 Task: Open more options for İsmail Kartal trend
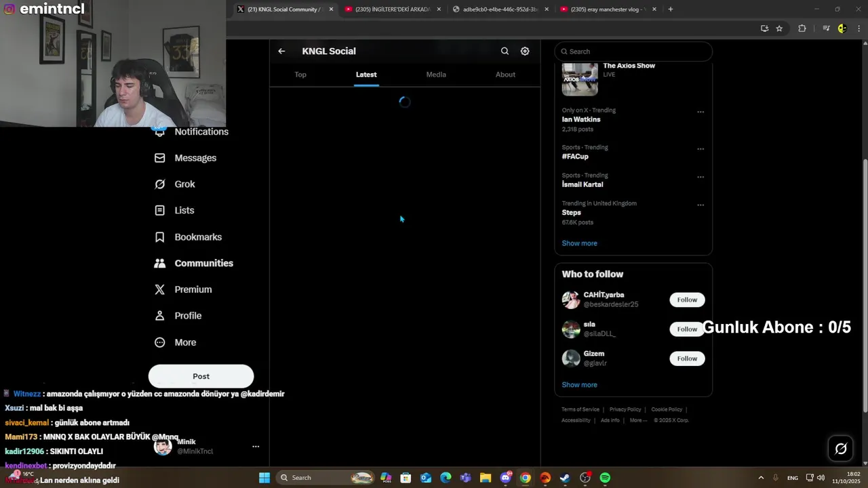[701, 177]
